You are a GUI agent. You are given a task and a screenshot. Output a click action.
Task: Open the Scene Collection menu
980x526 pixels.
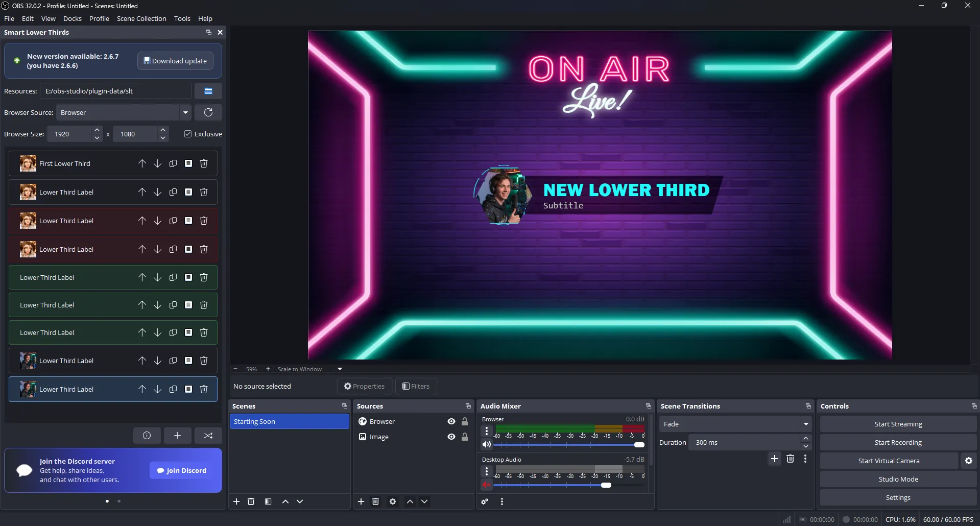[x=141, y=18]
